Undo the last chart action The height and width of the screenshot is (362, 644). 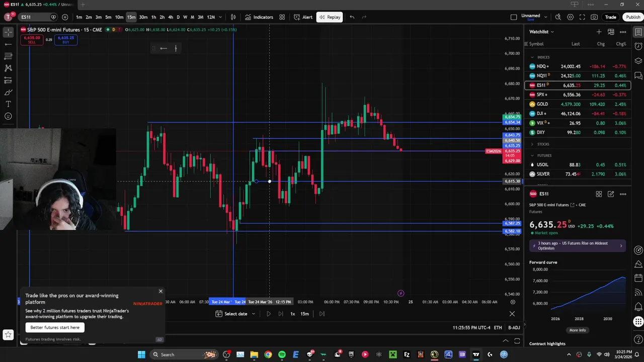(352, 17)
